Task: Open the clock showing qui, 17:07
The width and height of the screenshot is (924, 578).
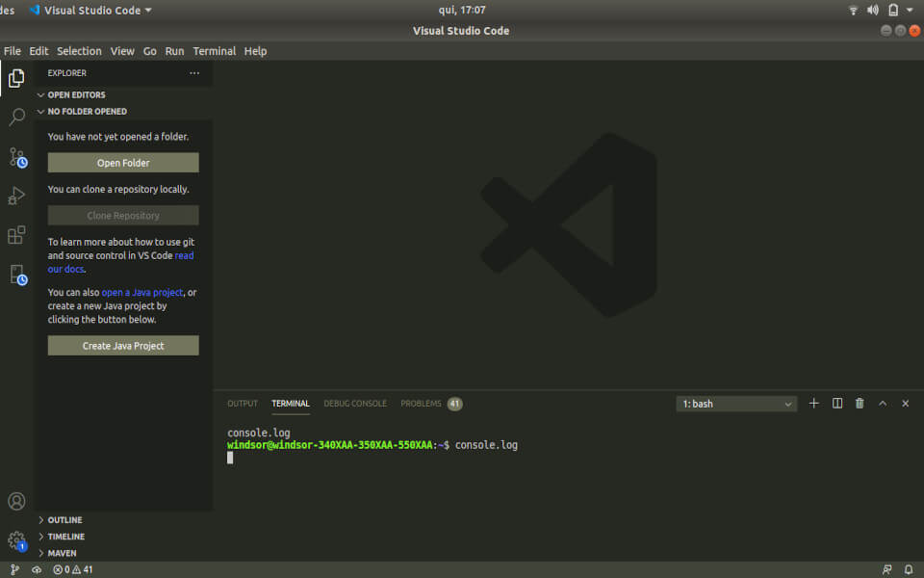Action: click(x=462, y=10)
